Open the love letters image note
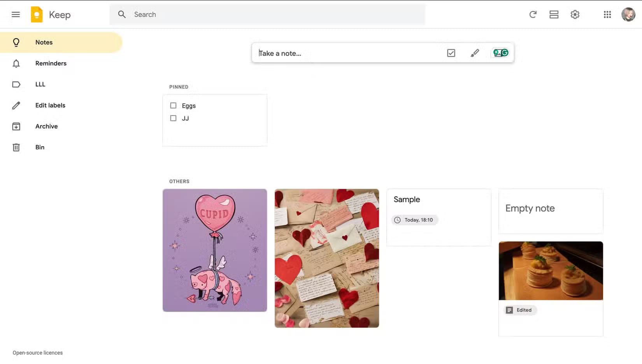This screenshot has height=364, width=642. click(327, 258)
